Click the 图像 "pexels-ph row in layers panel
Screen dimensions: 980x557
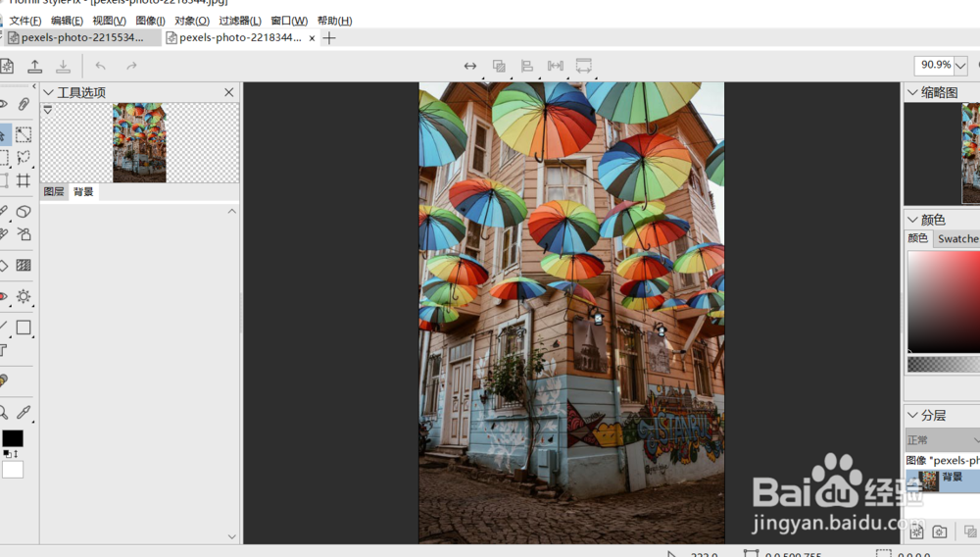(943, 460)
